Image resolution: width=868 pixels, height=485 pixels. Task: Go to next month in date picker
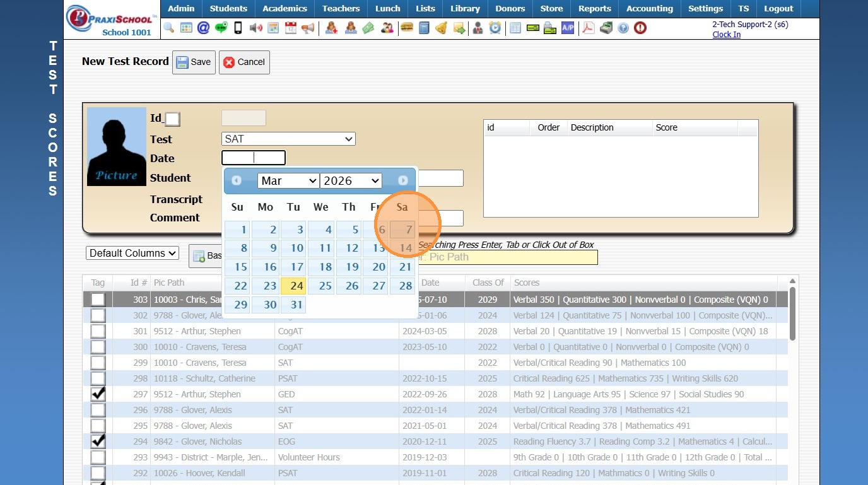403,180
